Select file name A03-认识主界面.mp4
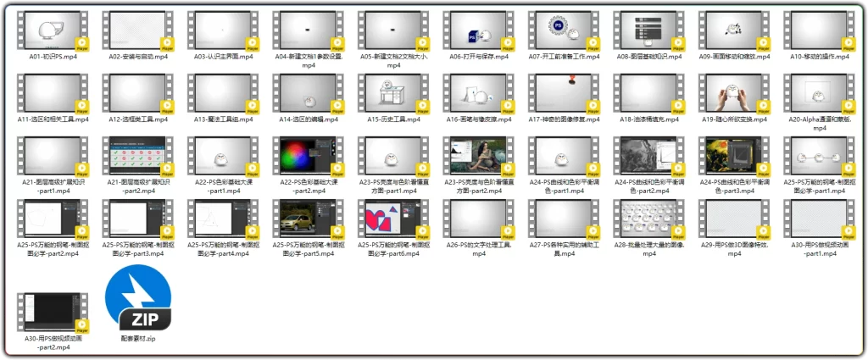 pyautogui.click(x=223, y=57)
